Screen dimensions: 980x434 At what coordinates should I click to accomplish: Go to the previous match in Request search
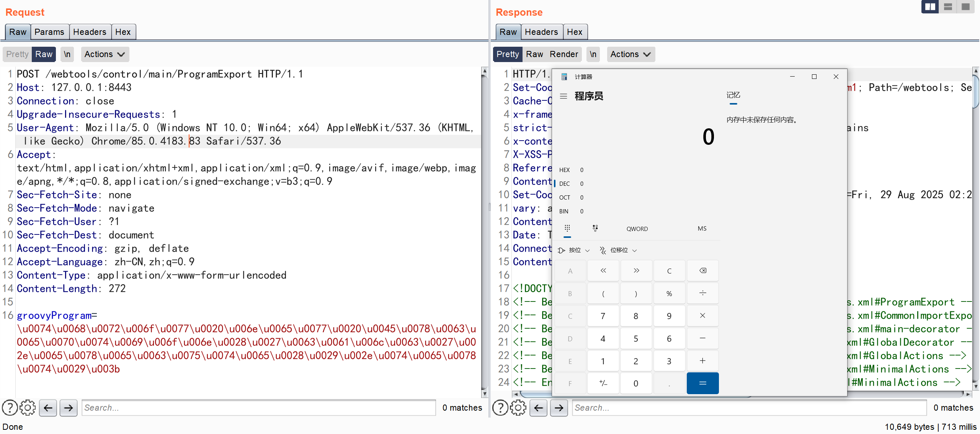point(48,408)
